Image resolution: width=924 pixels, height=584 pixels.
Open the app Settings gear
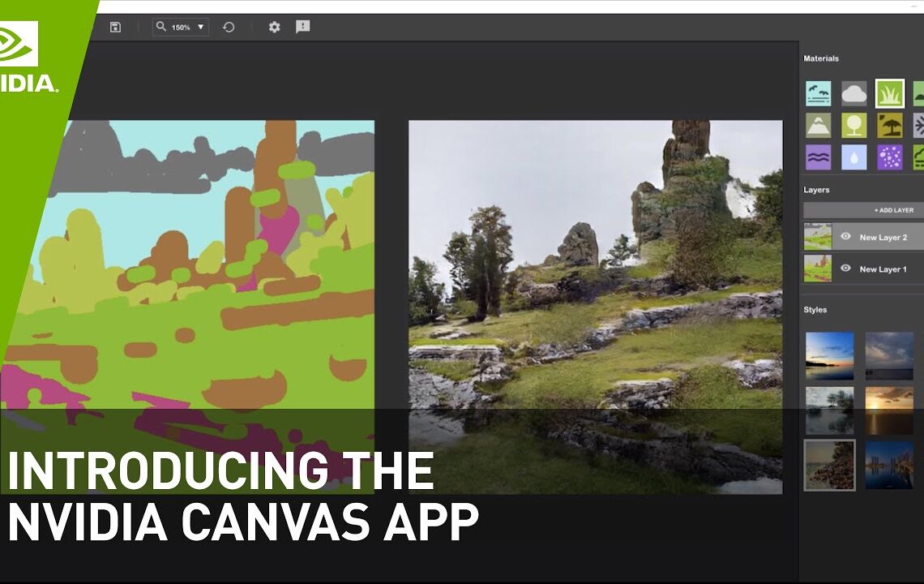coord(274,27)
